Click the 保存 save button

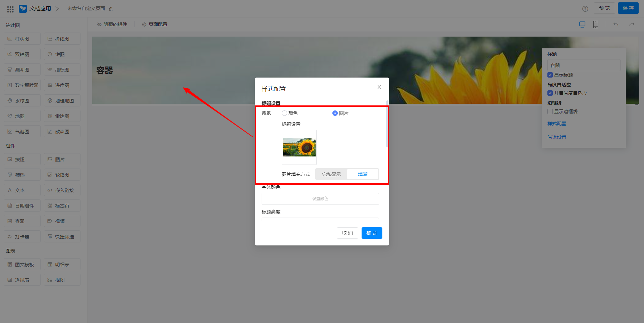click(x=628, y=8)
